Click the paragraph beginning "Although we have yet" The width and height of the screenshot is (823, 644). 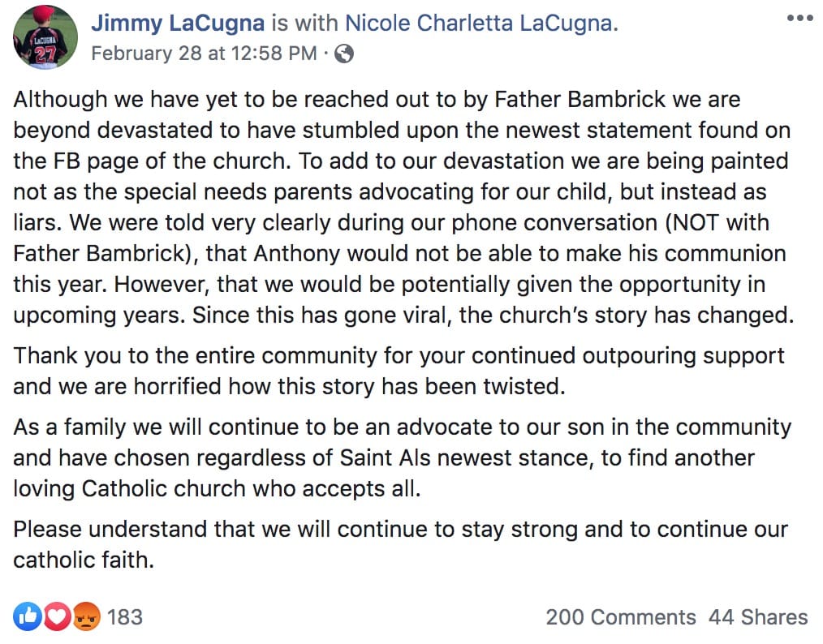[x=403, y=207]
